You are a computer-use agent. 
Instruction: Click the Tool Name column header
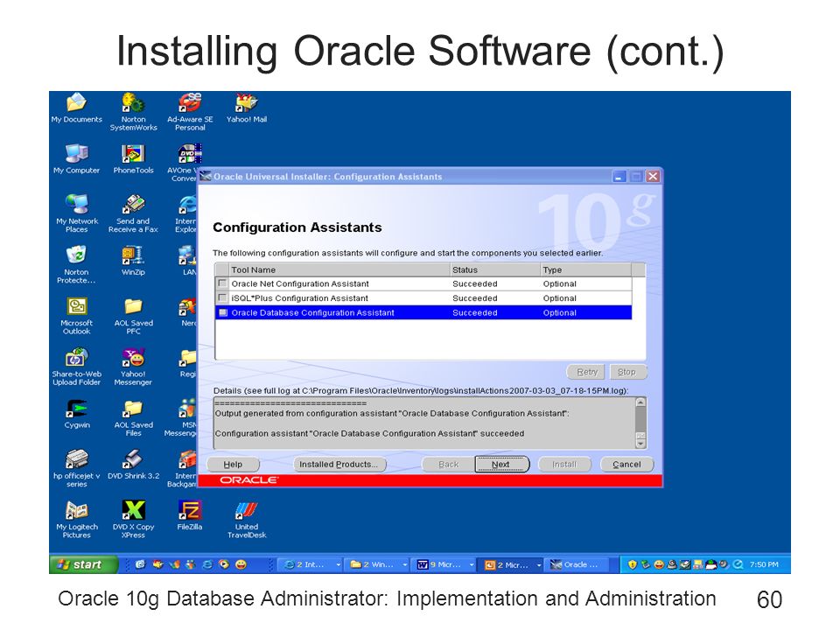339,270
